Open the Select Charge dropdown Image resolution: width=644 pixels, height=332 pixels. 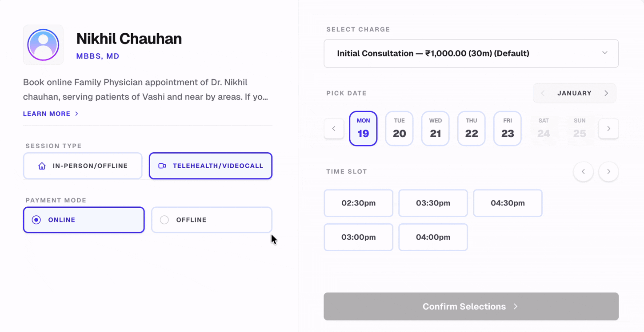click(471, 53)
